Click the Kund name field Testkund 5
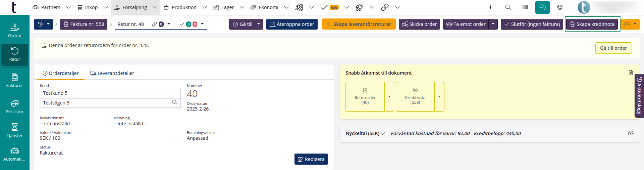Image resolution: width=644 pixels, height=170 pixels. [110, 93]
